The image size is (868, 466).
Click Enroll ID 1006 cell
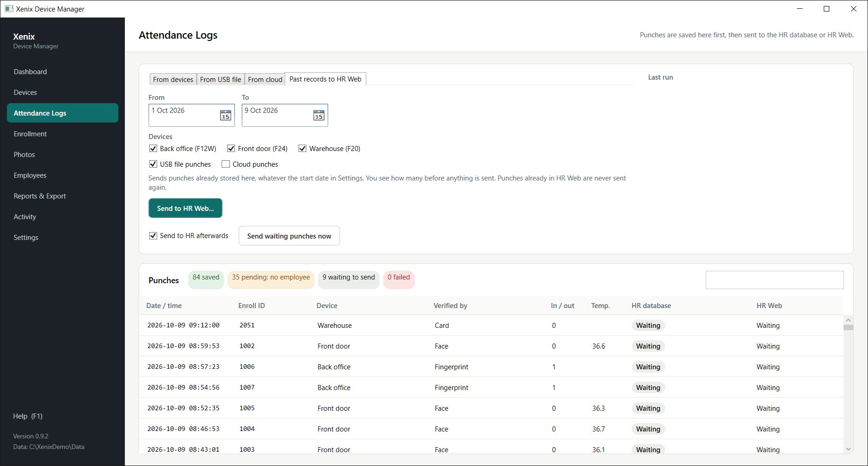(247, 367)
